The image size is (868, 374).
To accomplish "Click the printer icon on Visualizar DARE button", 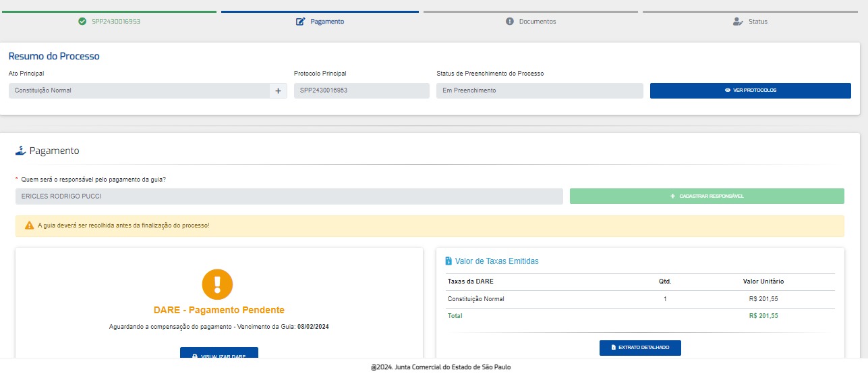I will pos(195,356).
